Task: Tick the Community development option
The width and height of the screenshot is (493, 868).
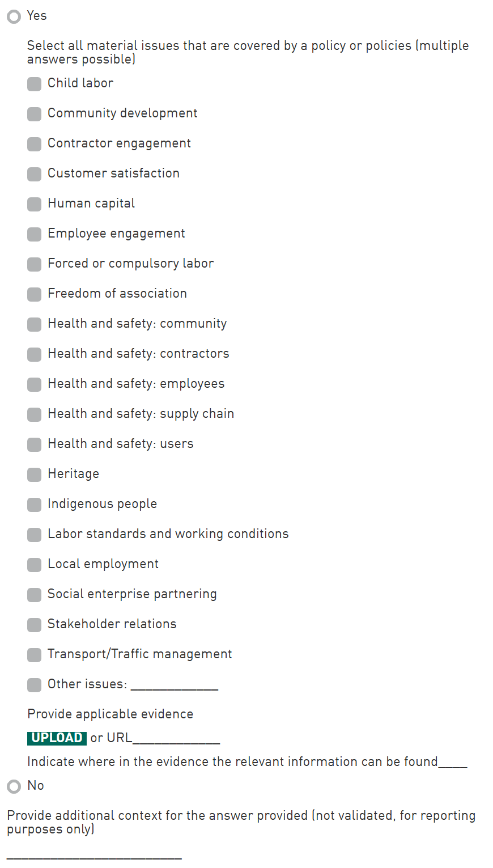Action: pos(35,114)
